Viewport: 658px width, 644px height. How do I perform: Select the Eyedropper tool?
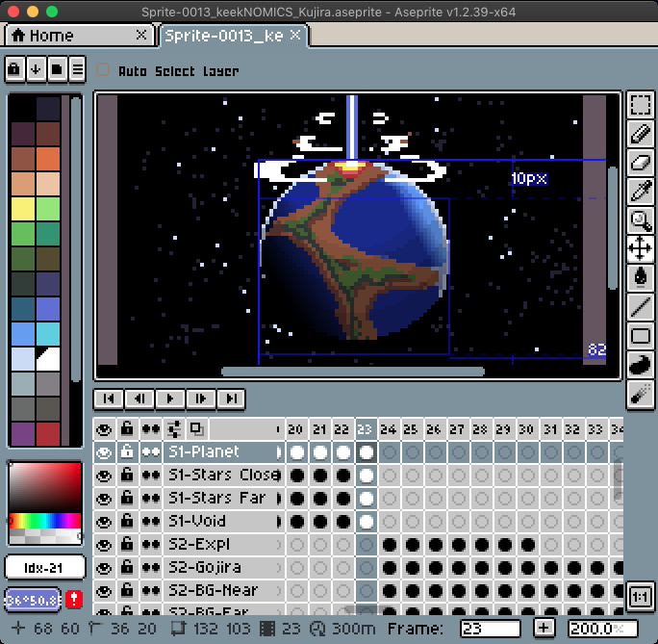[x=640, y=191]
